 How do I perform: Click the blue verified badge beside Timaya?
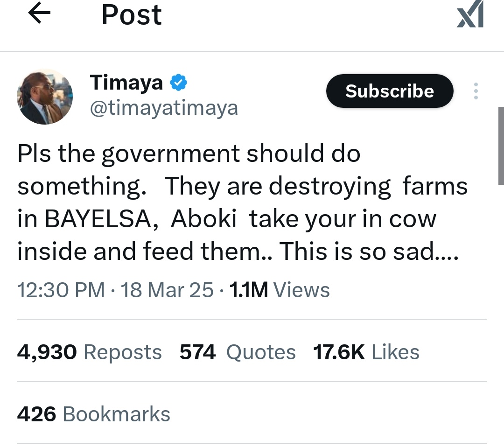tap(178, 83)
